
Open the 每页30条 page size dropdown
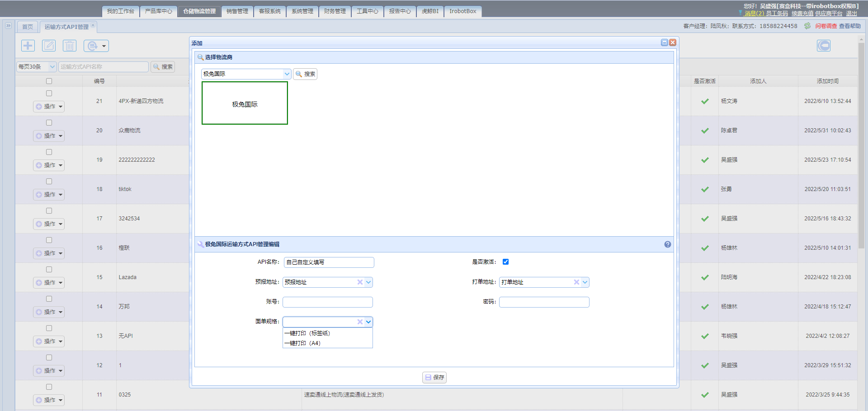click(37, 67)
